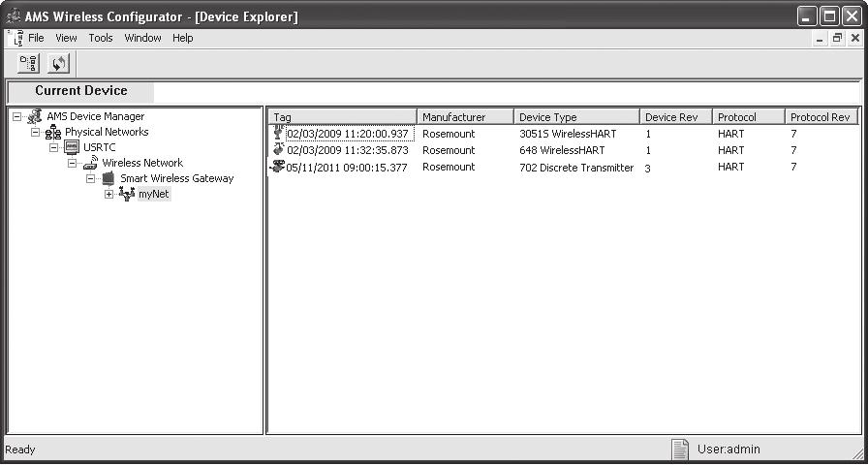Select tag 05/11/2011 09:00:15.377

pyautogui.click(x=348, y=168)
